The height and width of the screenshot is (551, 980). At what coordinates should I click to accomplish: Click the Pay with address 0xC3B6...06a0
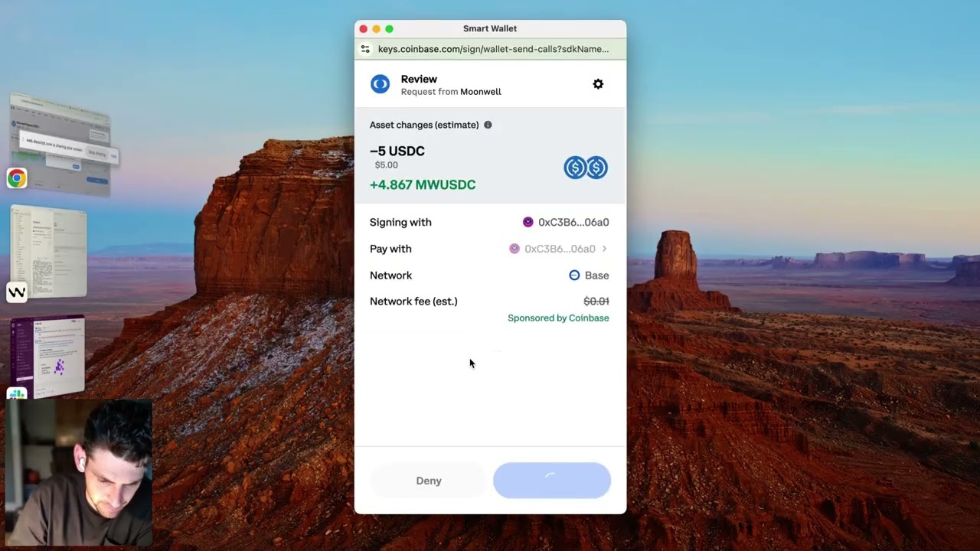(560, 249)
